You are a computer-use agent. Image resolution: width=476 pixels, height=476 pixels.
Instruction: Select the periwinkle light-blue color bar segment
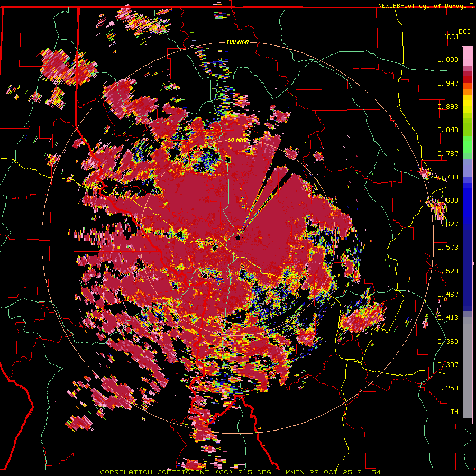pyautogui.click(x=467, y=168)
